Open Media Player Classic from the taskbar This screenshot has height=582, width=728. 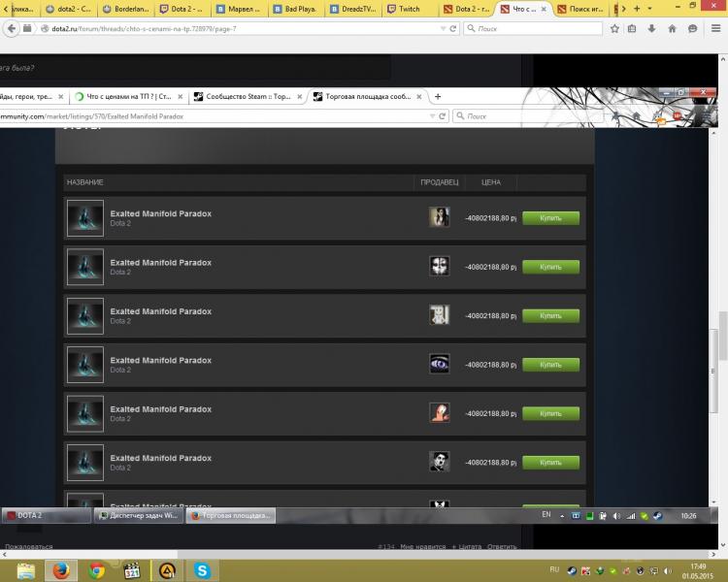[x=132, y=570]
